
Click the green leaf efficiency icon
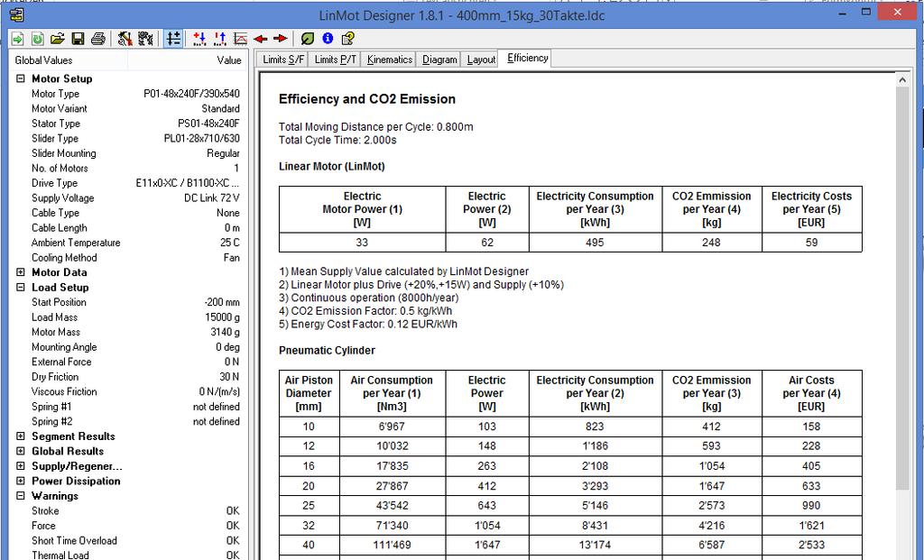tap(307, 39)
